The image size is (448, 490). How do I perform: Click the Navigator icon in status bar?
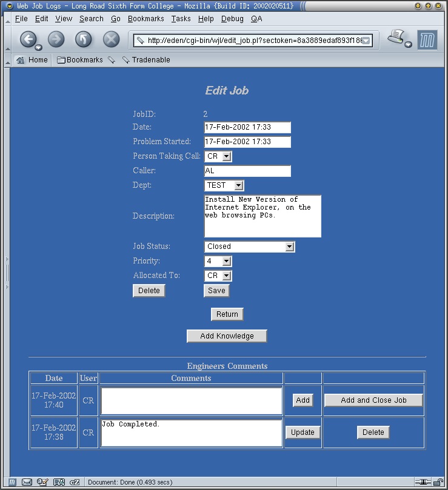pos(12,482)
